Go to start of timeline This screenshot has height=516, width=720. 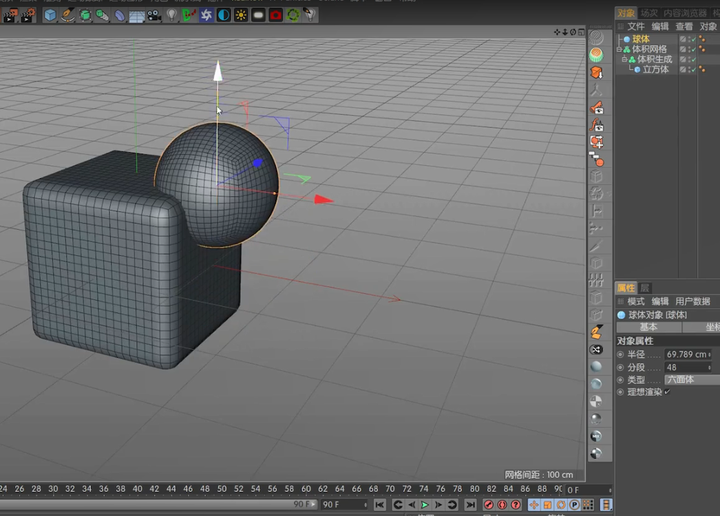pos(380,505)
